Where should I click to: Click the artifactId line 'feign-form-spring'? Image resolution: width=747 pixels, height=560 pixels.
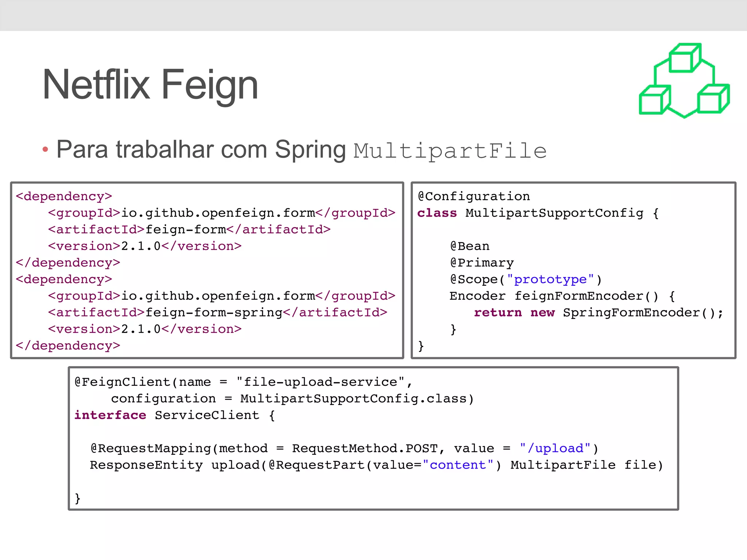pos(218,312)
